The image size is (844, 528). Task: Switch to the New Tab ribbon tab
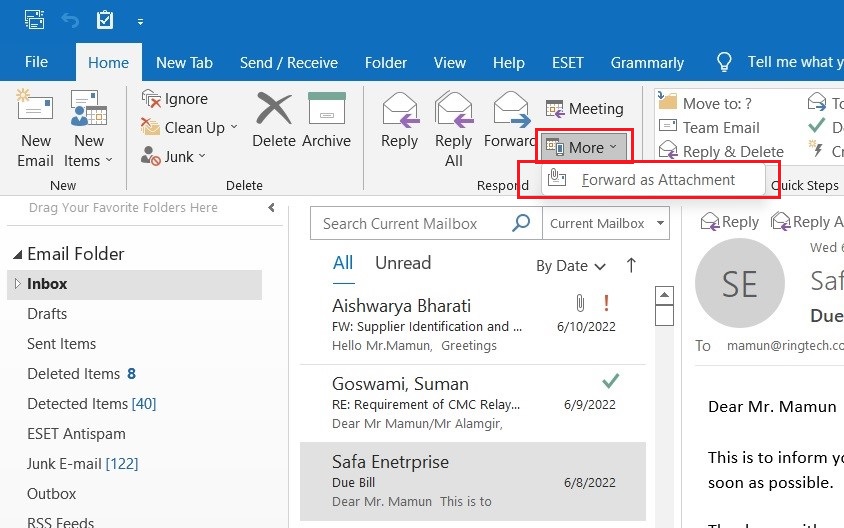(x=184, y=62)
